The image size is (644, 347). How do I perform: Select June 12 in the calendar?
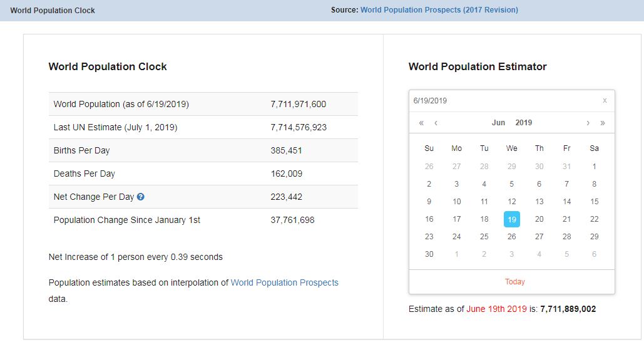pos(512,202)
